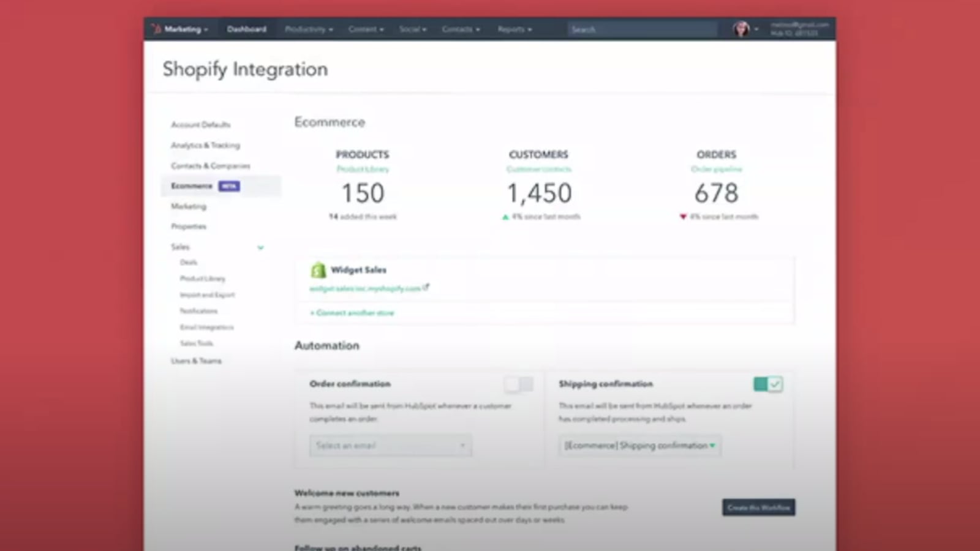The width and height of the screenshot is (980, 551).
Task: Open Notifications under Sales
Action: (x=198, y=311)
